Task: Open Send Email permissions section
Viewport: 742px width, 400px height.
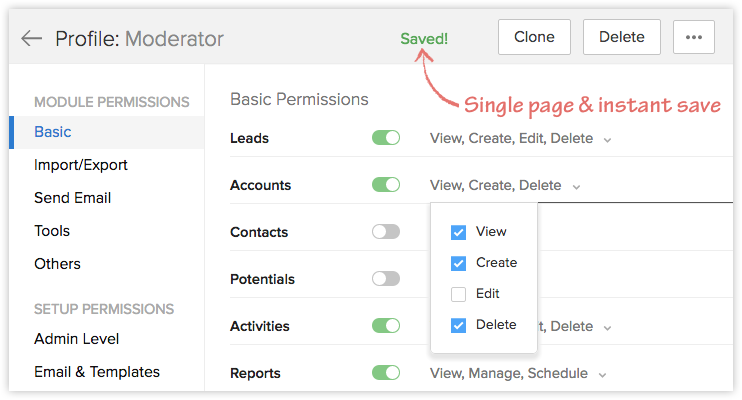Action: click(x=72, y=198)
